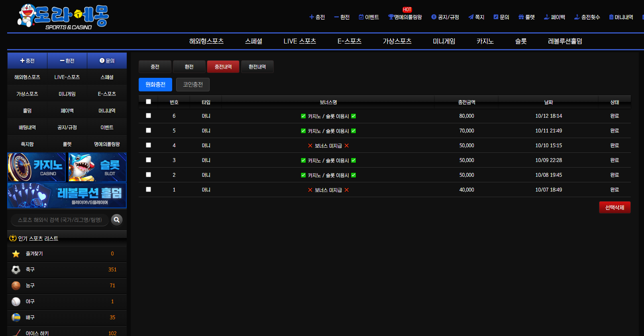Click the sports search input field
Screen dimensions: 644x336
point(60,220)
